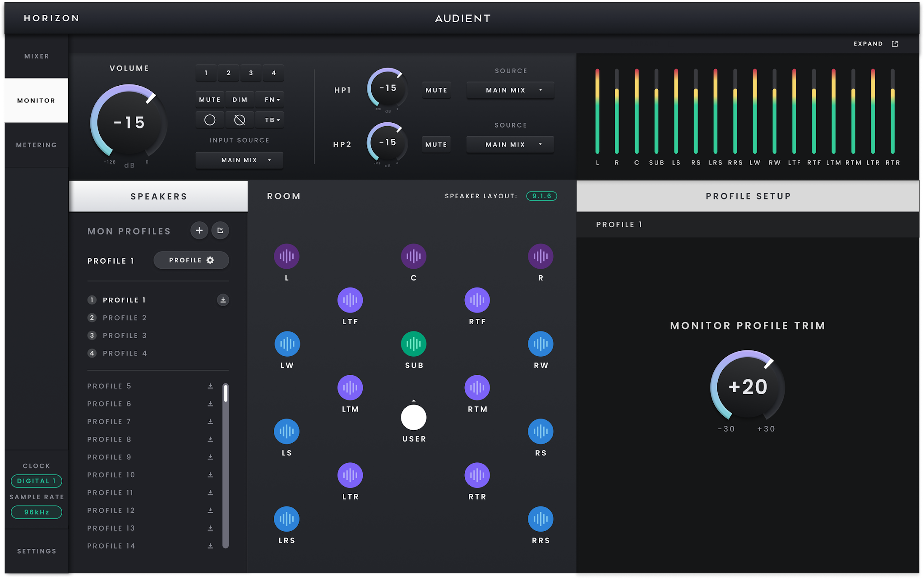The width and height of the screenshot is (924, 579).
Task: Open the FN dropdown
Action: point(270,100)
